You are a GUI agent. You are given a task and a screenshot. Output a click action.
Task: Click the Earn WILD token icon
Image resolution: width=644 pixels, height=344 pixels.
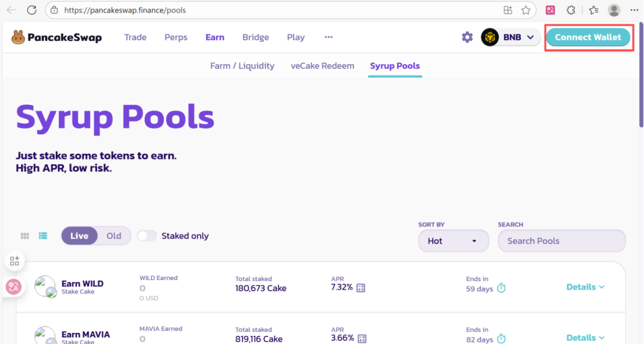point(45,286)
